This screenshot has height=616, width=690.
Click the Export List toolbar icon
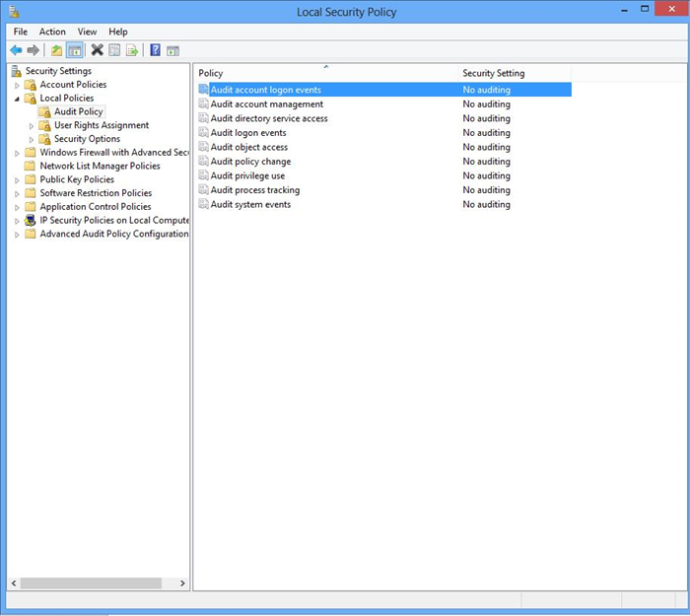(131, 50)
